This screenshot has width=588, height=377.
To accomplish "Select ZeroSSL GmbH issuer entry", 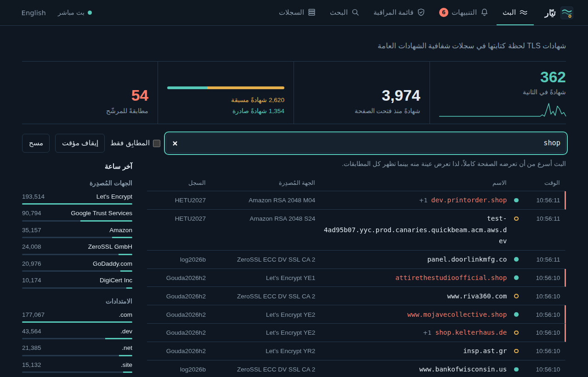I will (x=77, y=249).
